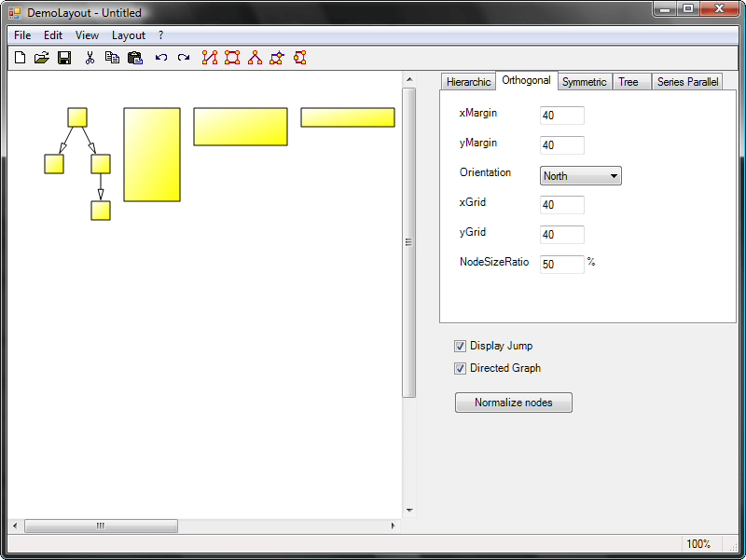
Task: Click the NodeSizeRatio input field
Action: point(561,265)
